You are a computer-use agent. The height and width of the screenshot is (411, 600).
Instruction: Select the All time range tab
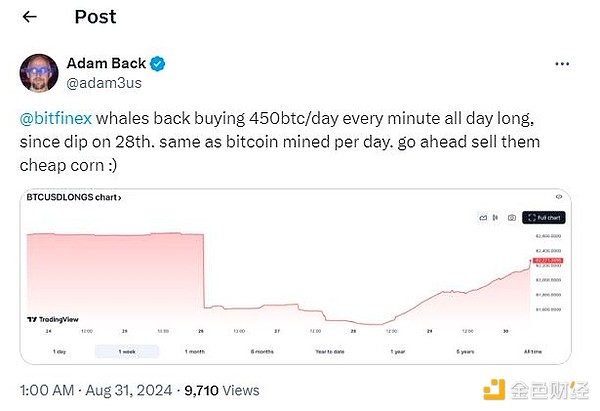coord(534,351)
